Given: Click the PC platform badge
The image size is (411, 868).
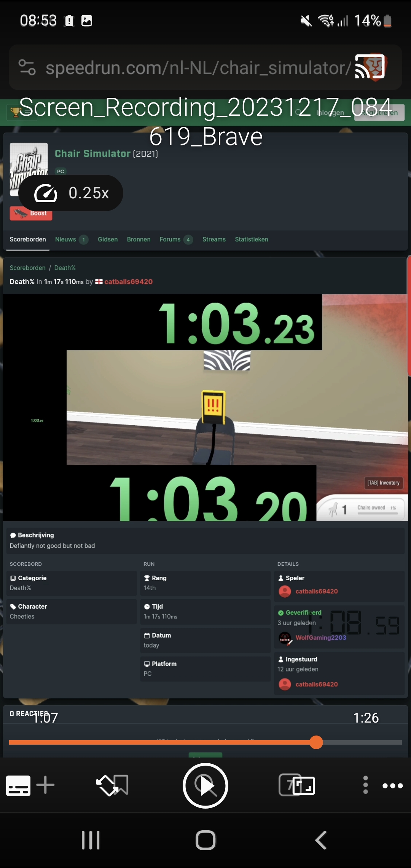Looking at the screenshot, I should tap(61, 171).
